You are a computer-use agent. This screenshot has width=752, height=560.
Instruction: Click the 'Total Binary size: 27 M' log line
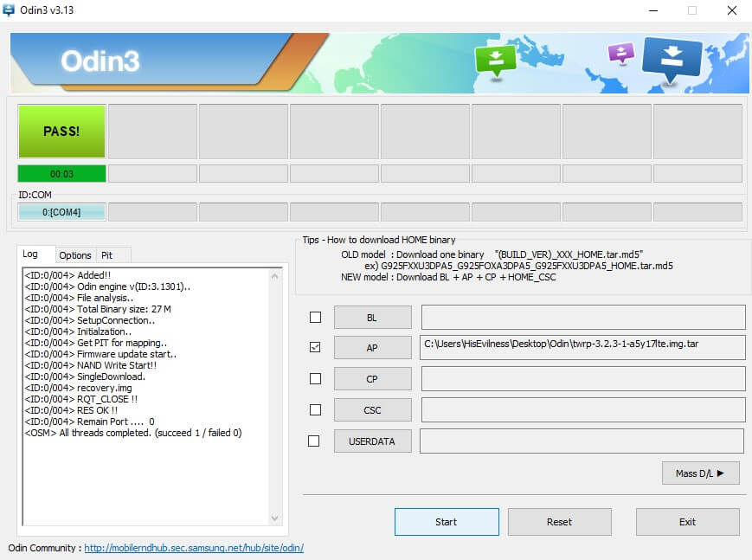click(98, 309)
